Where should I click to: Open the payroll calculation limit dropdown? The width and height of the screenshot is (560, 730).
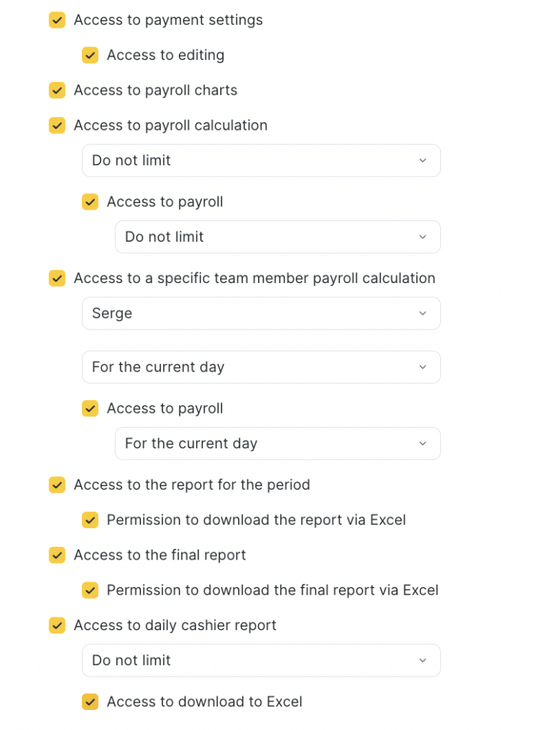[x=261, y=160]
